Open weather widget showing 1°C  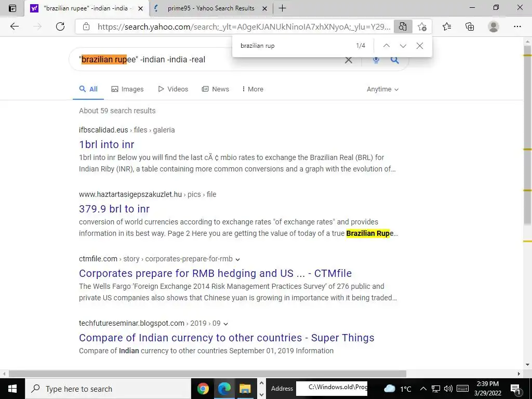[397, 389]
